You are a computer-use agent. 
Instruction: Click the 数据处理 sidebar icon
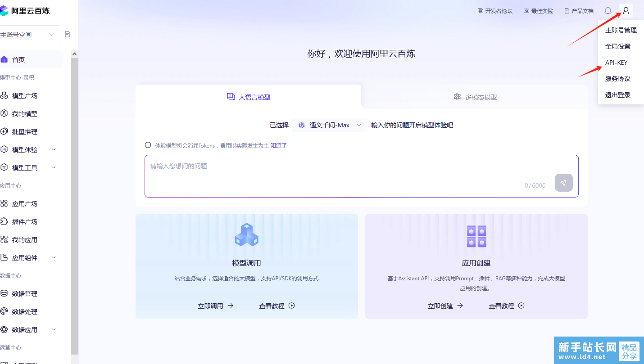4,311
